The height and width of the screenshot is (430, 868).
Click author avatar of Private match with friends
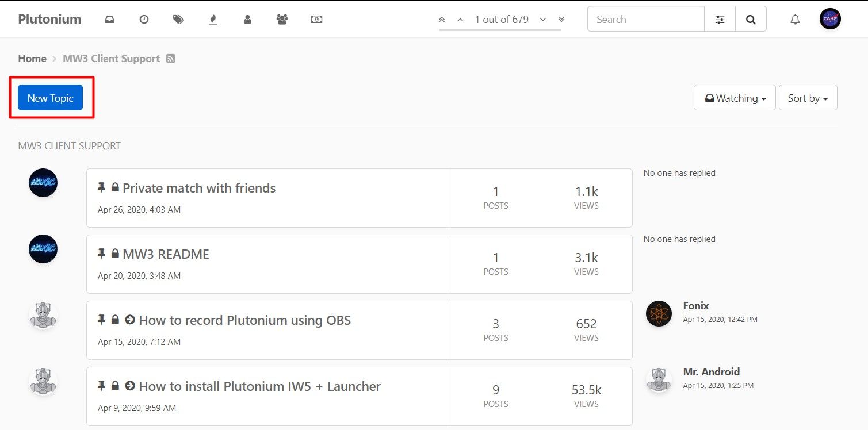[43, 183]
